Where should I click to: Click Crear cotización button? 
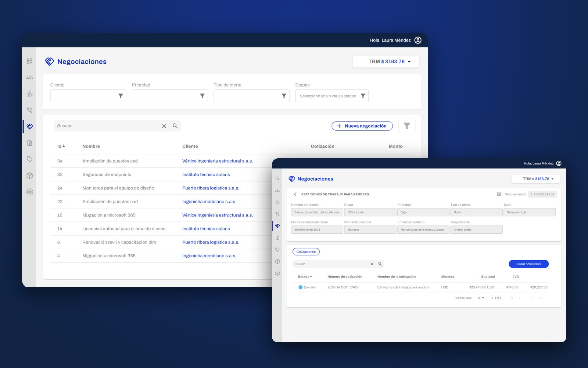point(528,264)
